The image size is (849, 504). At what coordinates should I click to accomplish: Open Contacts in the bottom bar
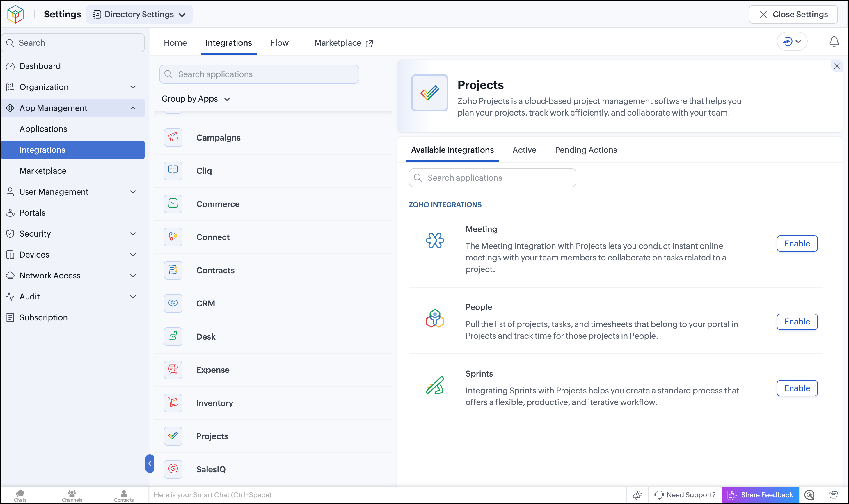(124, 496)
